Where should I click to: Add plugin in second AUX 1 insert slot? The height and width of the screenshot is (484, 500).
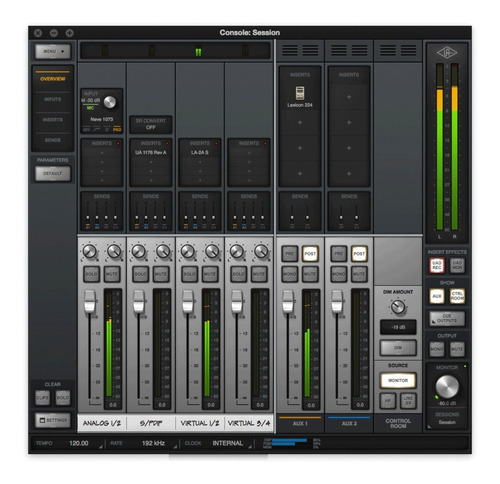pos(300,123)
